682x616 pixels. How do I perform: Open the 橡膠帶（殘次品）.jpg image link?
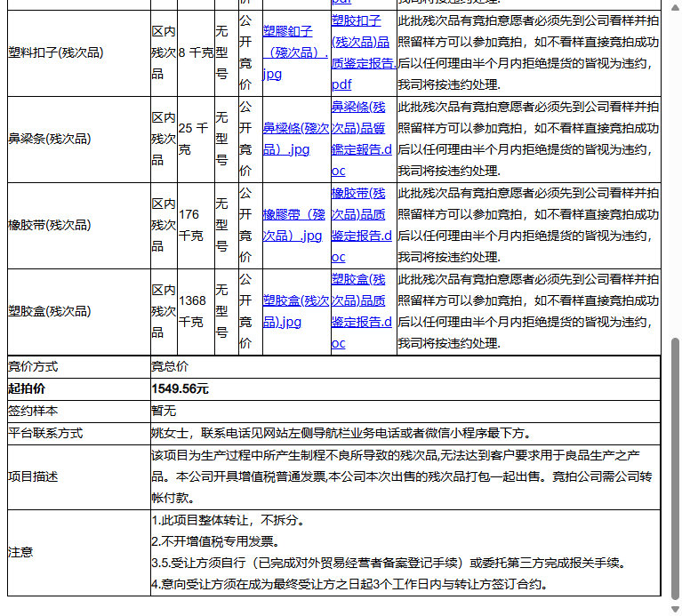293,225
